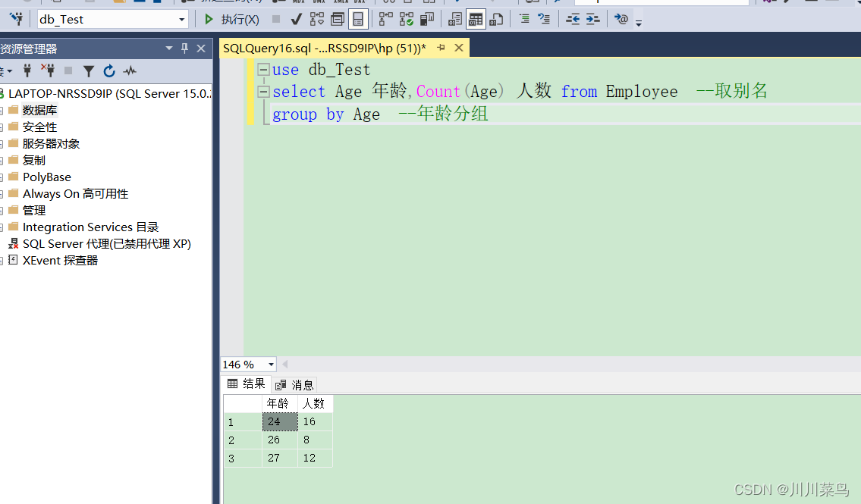Click the cancel executing query square

coord(276,19)
